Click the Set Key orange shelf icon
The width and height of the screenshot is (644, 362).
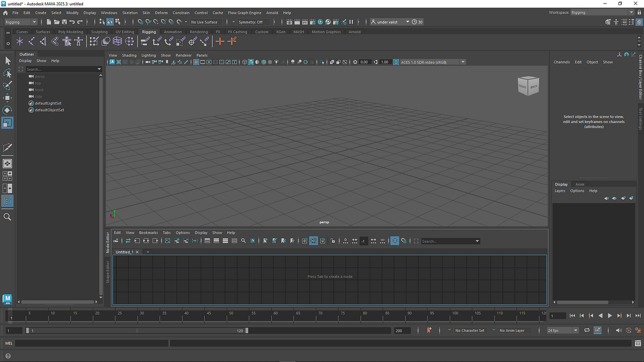[x=220, y=42]
